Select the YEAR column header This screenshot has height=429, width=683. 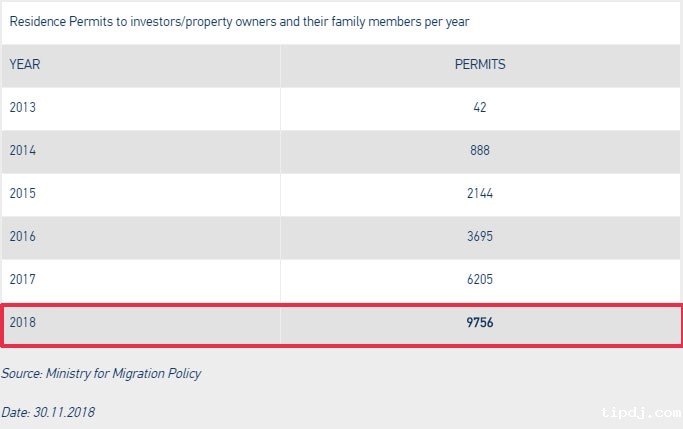pos(25,65)
